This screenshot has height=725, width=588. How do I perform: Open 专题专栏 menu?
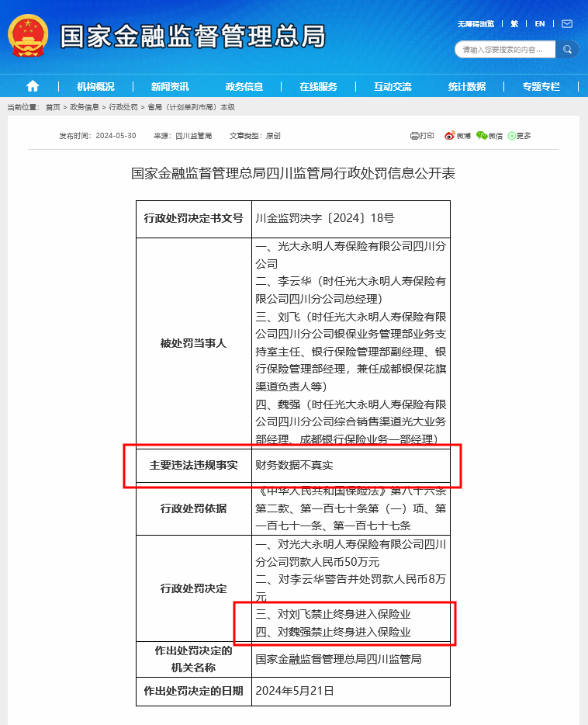click(541, 86)
